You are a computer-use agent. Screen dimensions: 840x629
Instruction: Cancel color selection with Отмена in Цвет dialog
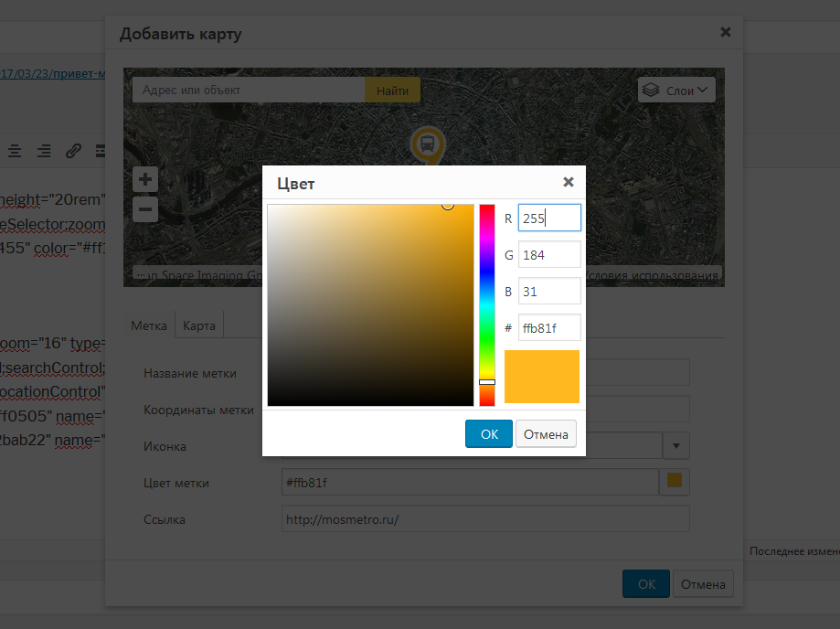point(546,433)
